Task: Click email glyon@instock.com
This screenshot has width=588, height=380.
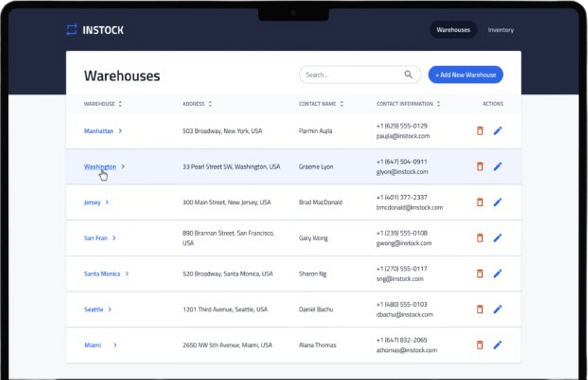Action: [x=402, y=172]
